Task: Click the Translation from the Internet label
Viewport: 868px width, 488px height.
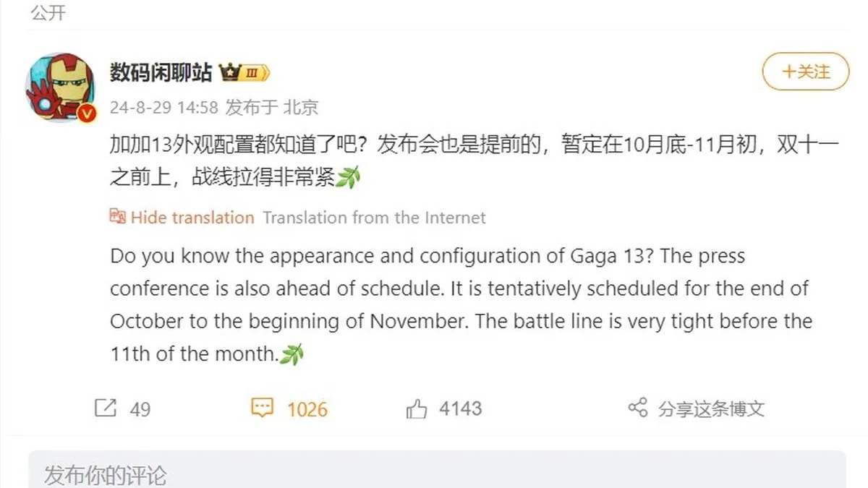Action: [x=374, y=218]
